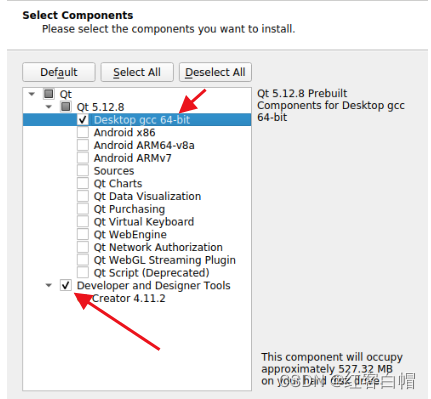
Task: Enable the Android x86 component checkbox
Action: [83, 132]
